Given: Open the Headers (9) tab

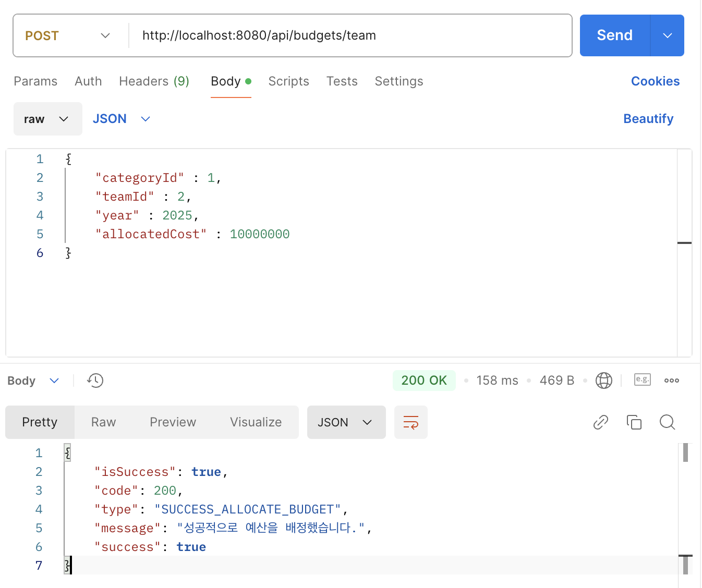Looking at the screenshot, I should click(x=154, y=81).
